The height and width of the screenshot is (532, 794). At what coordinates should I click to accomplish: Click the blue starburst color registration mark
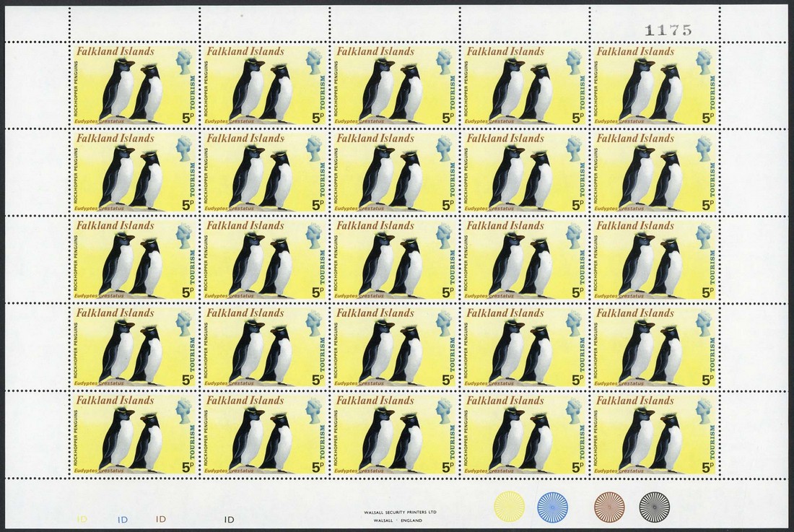pos(552,507)
